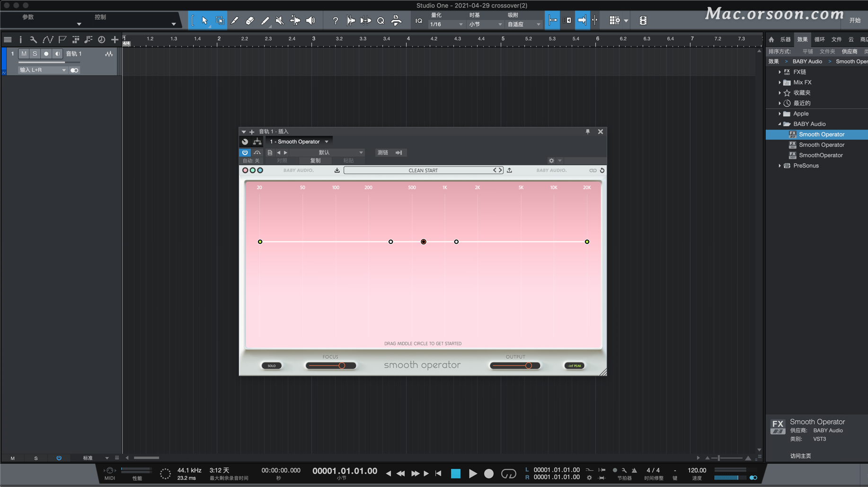Screen dimensions: 868x487
Task: Select the Eraser tool
Action: tap(250, 20)
